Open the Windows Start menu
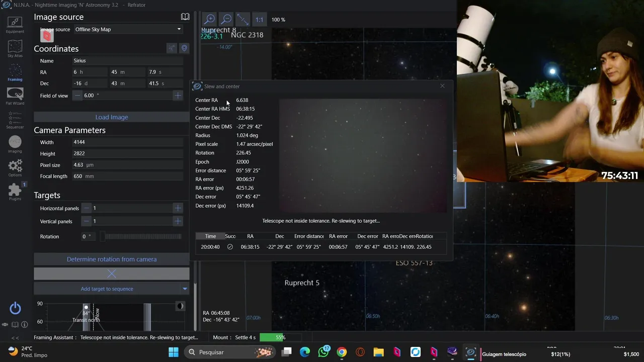 [x=174, y=352]
